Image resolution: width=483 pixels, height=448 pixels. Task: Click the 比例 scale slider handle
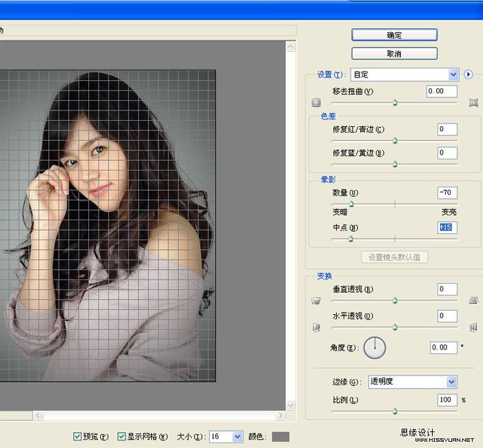tap(395, 411)
